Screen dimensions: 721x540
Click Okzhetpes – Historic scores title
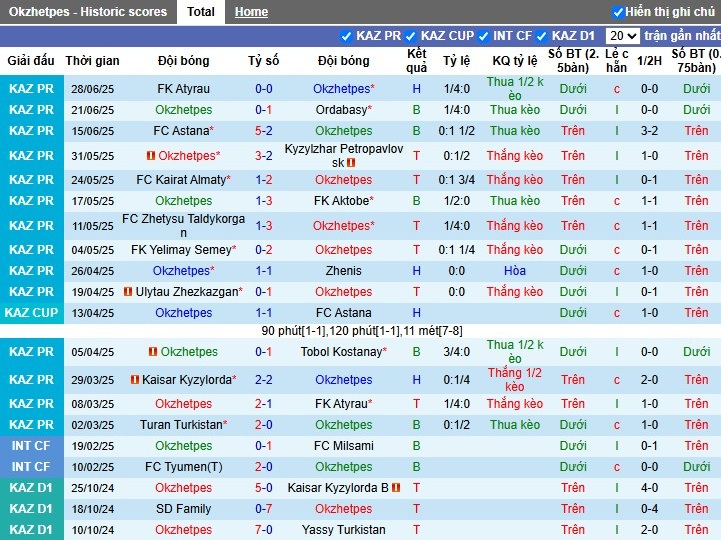coord(88,11)
